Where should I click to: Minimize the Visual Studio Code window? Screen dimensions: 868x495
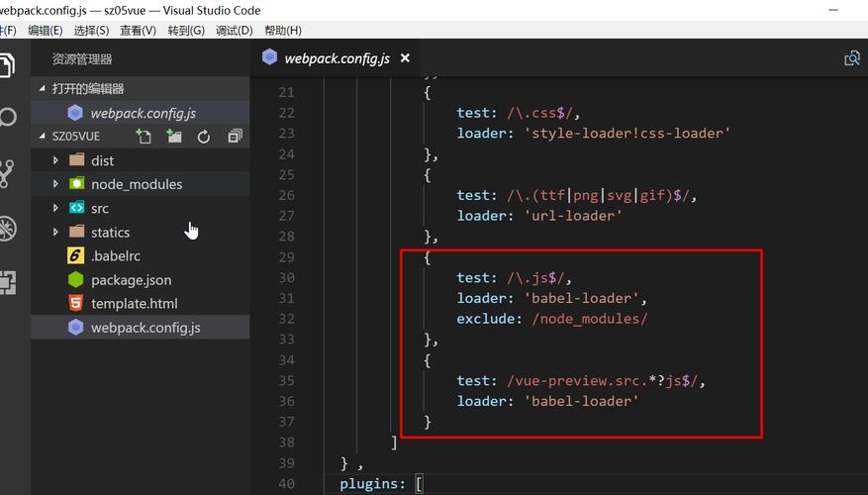[x=833, y=10]
